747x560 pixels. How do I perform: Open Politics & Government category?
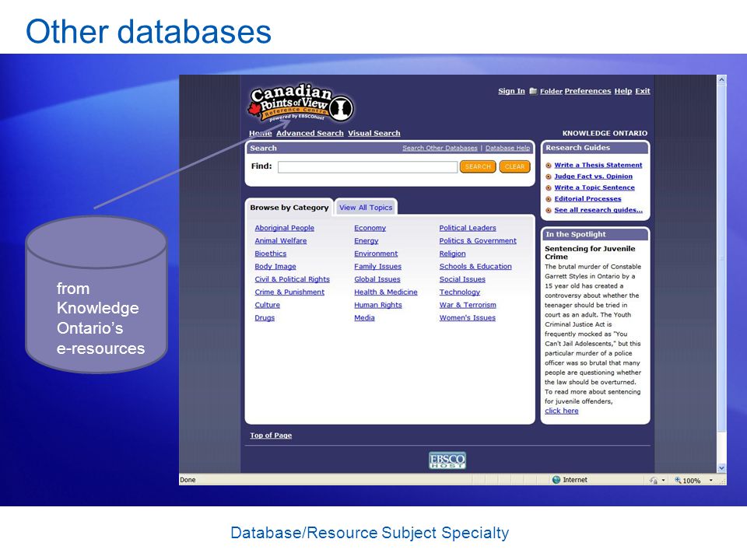click(x=478, y=241)
